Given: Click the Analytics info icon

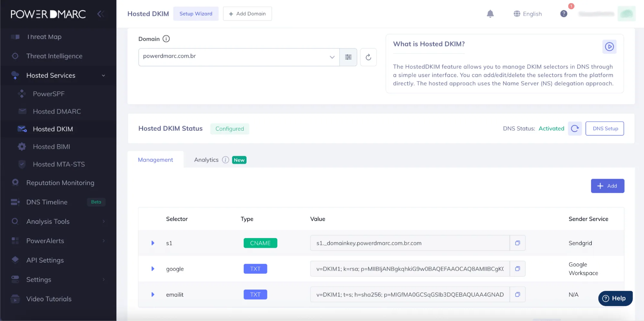Looking at the screenshot, I should coord(226,160).
